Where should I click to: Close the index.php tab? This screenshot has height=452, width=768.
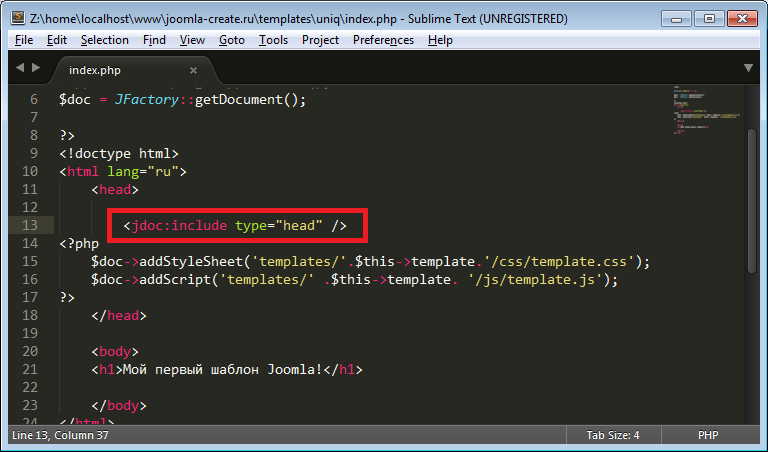point(194,70)
